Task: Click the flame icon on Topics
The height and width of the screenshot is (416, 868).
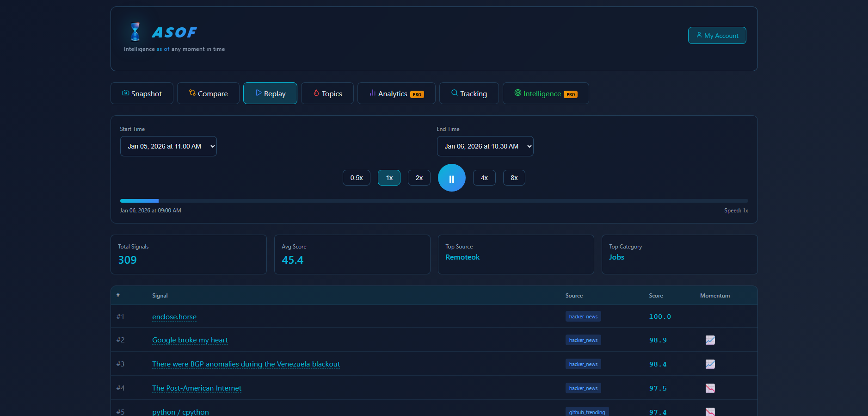Action: pyautogui.click(x=316, y=93)
